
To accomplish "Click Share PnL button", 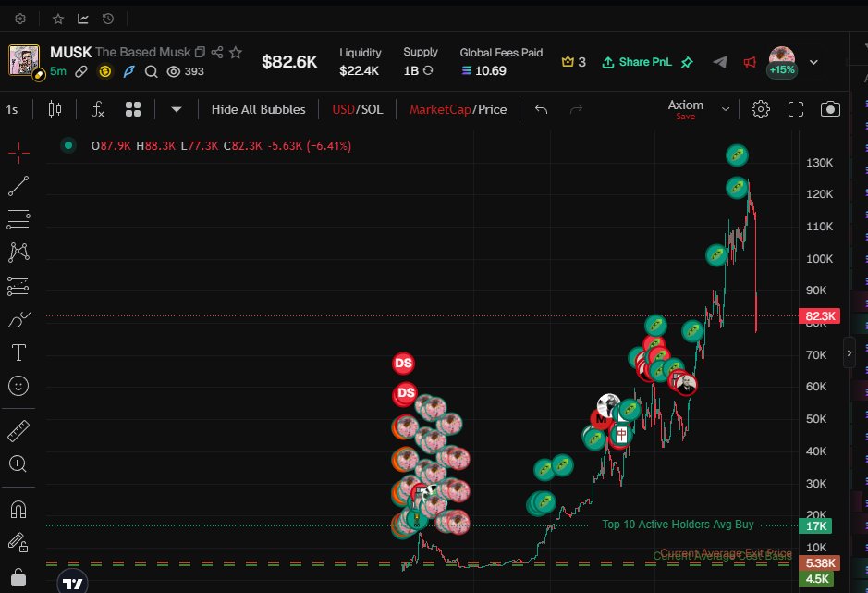I will (637, 62).
